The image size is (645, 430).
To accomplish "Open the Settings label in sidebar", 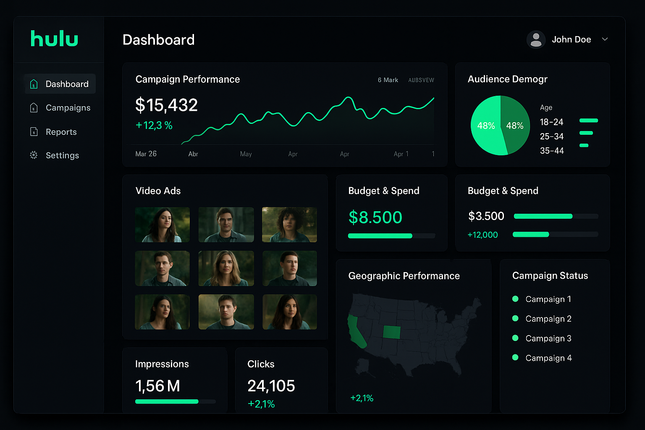I will coord(62,156).
